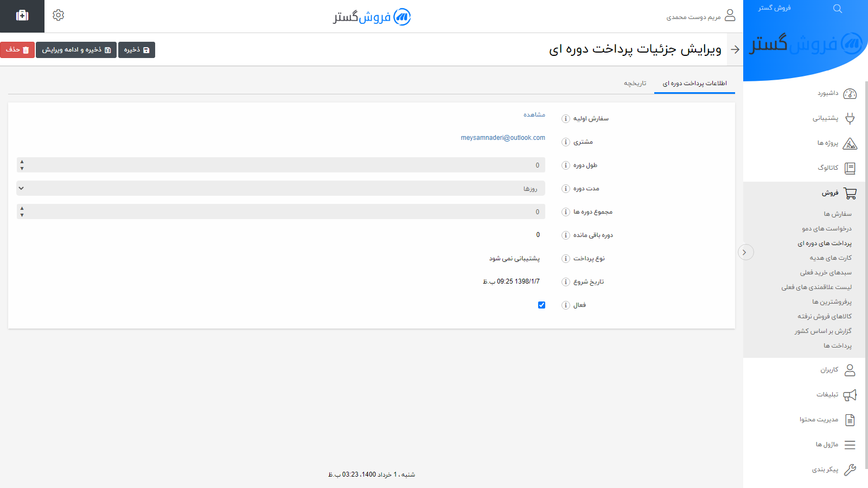Open کاربران from the sidebar

point(851,370)
